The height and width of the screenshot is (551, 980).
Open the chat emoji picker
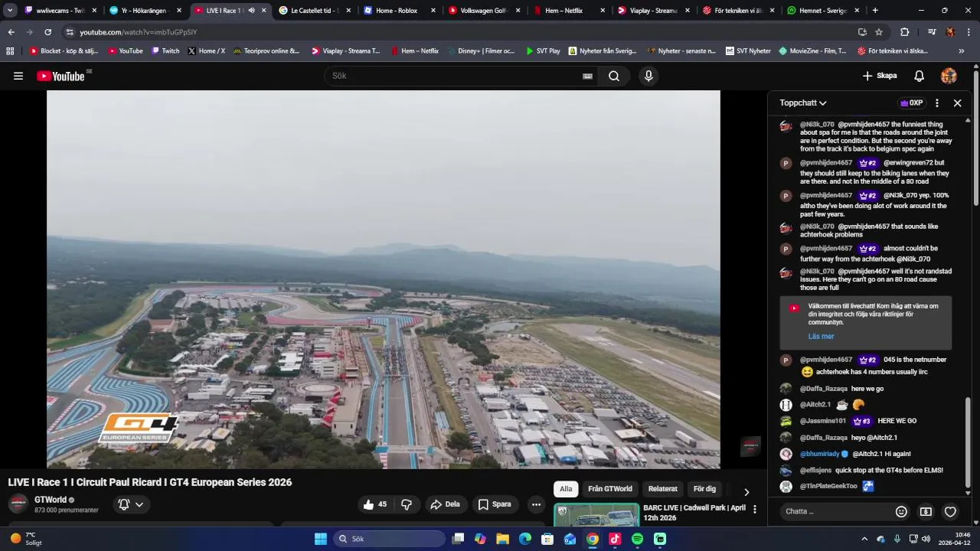901,511
